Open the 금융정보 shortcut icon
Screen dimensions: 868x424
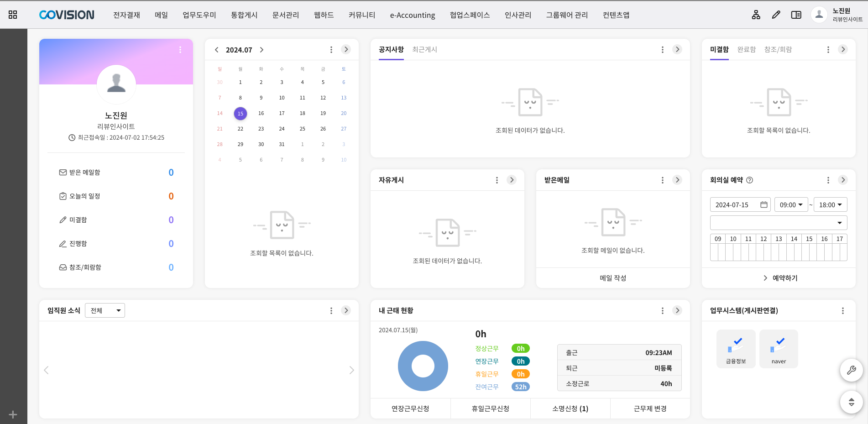click(736, 349)
